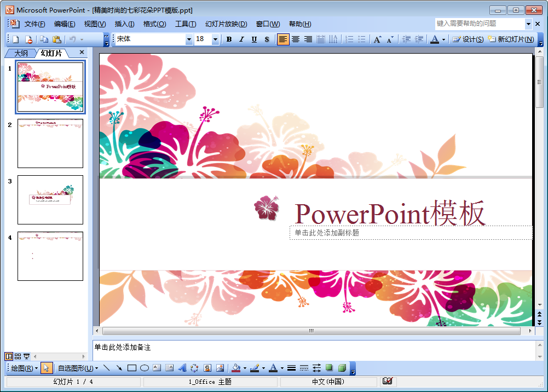Toggle Align Left text alignment
The image size is (548, 392).
point(282,39)
